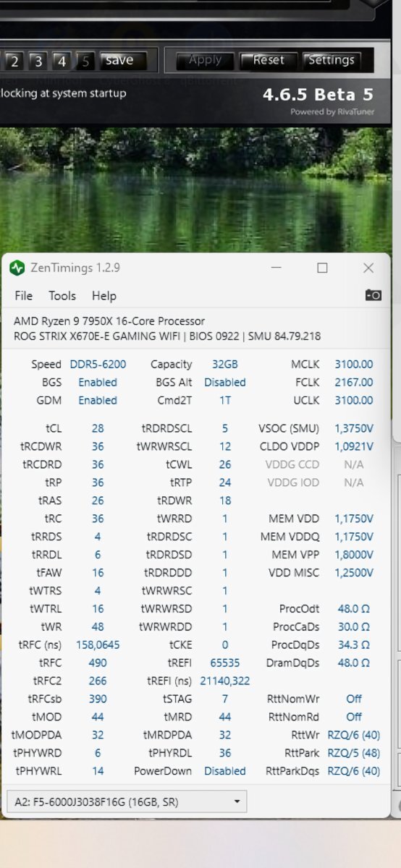The height and width of the screenshot is (868, 401).
Task: Click the 32GB capacity value
Action: click(x=225, y=365)
